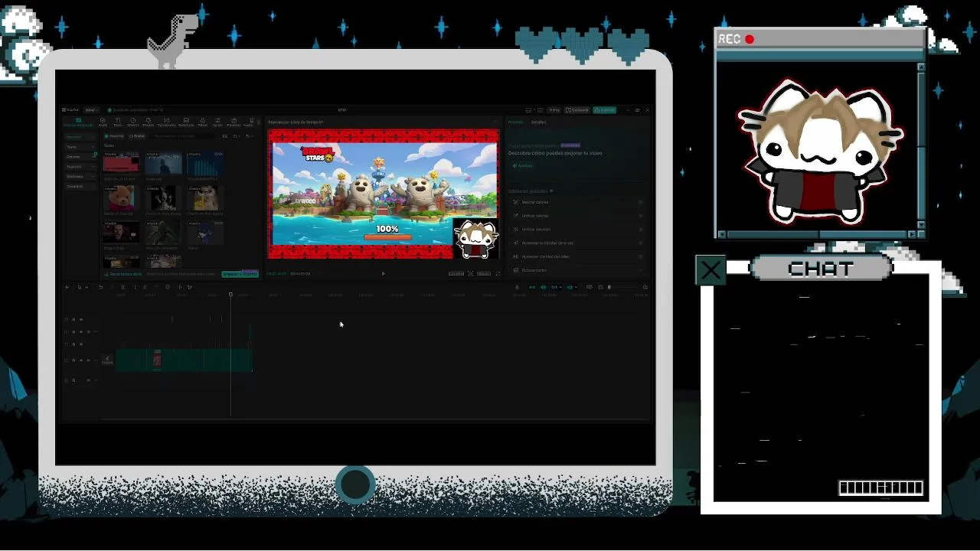Viewport: 980px width, 551px height.
Task: Open the Stickers tab
Action: [132, 122]
